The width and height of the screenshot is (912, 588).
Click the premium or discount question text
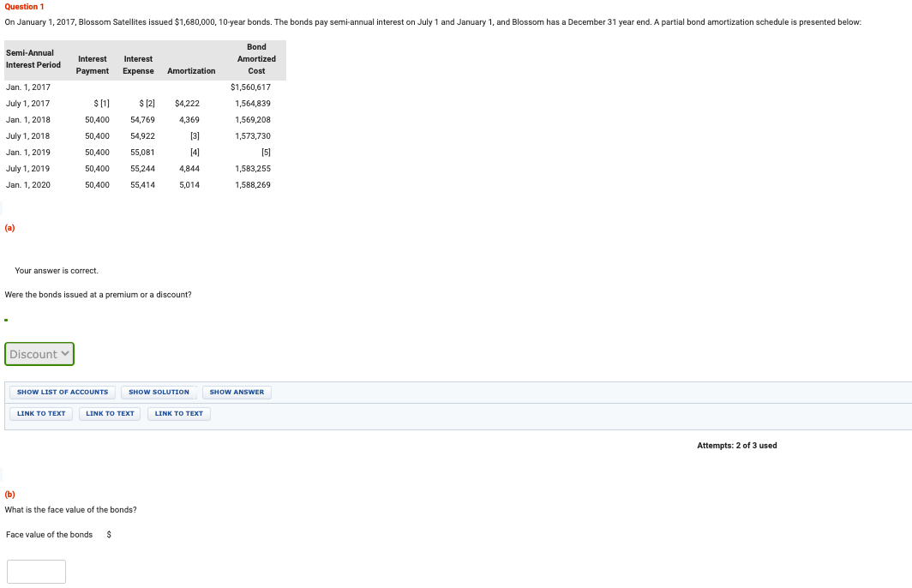coord(99,295)
